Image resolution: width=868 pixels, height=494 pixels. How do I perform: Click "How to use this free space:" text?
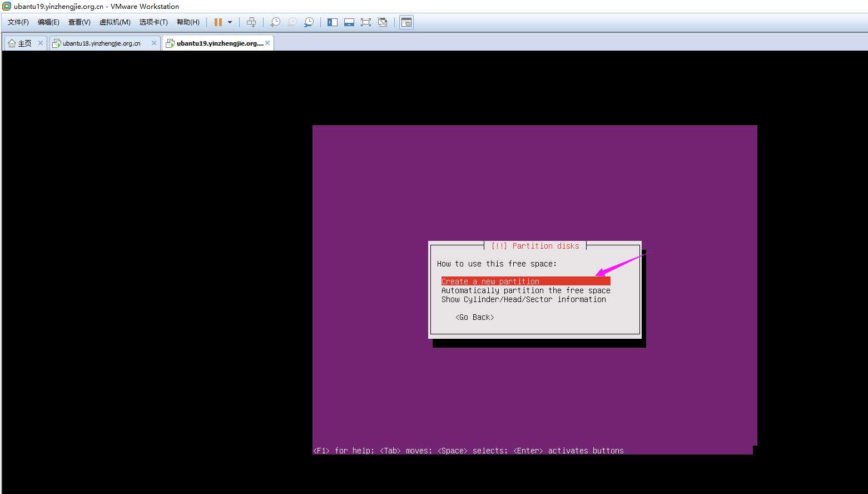click(497, 264)
